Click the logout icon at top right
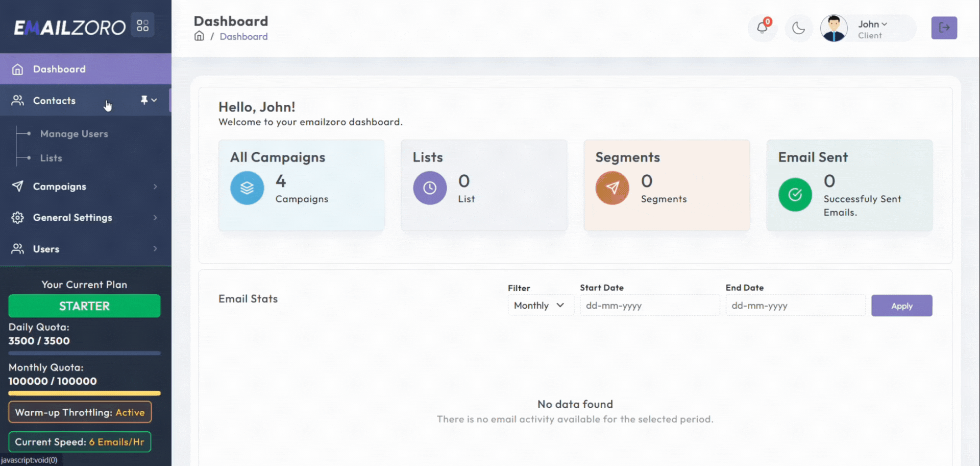Screen dimensions: 980x466 (944, 28)
